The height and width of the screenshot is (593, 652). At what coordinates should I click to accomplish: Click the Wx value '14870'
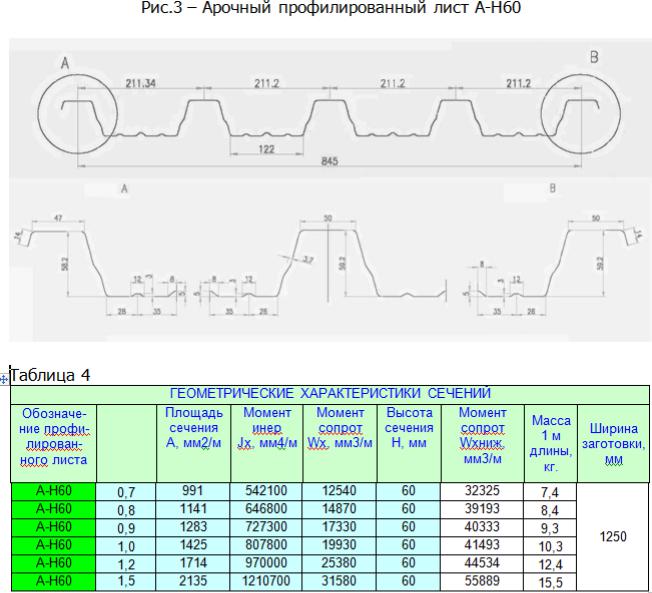point(339,509)
